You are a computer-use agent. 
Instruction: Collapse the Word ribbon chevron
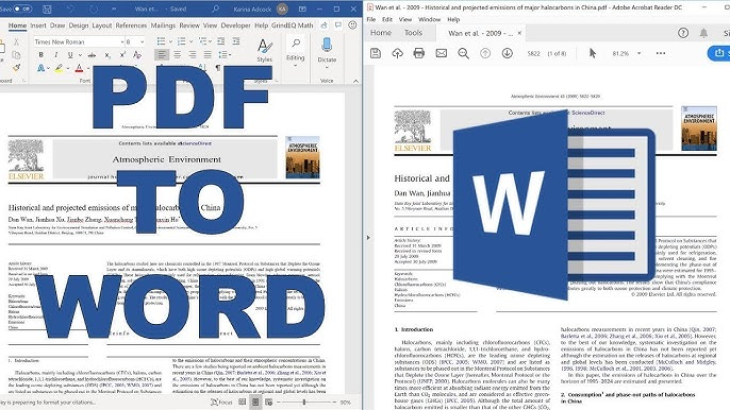pos(356,81)
